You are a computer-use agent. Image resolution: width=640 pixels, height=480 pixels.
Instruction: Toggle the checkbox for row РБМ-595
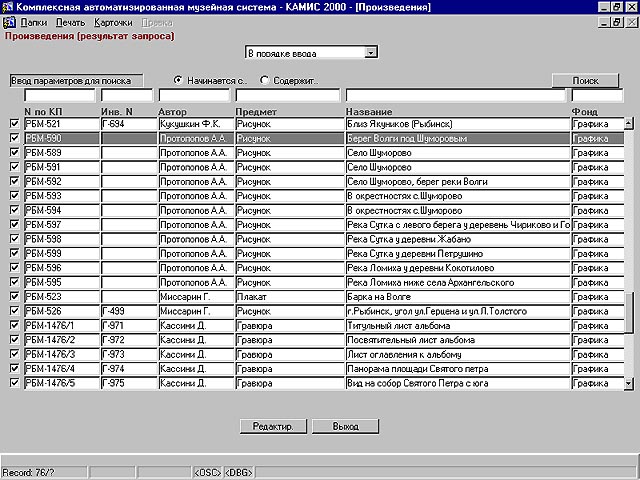15,282
